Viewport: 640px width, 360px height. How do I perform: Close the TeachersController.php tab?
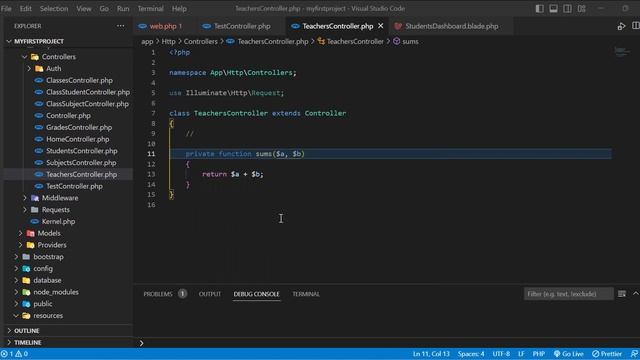(380, 26)
